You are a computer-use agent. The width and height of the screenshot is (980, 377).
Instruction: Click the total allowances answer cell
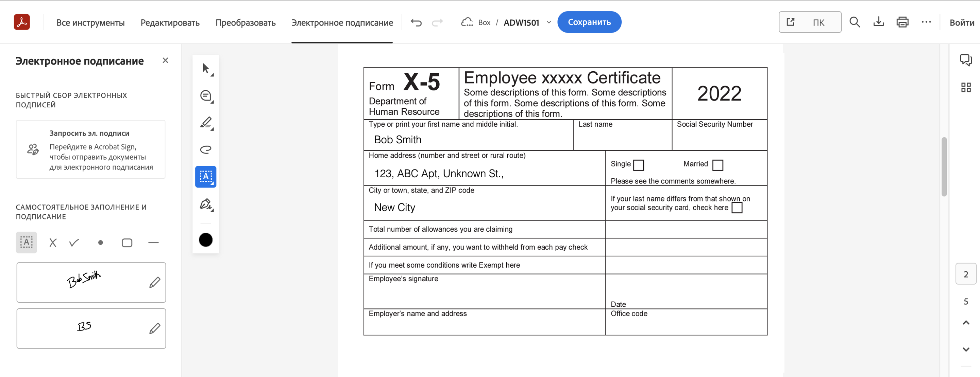point(686,229)
